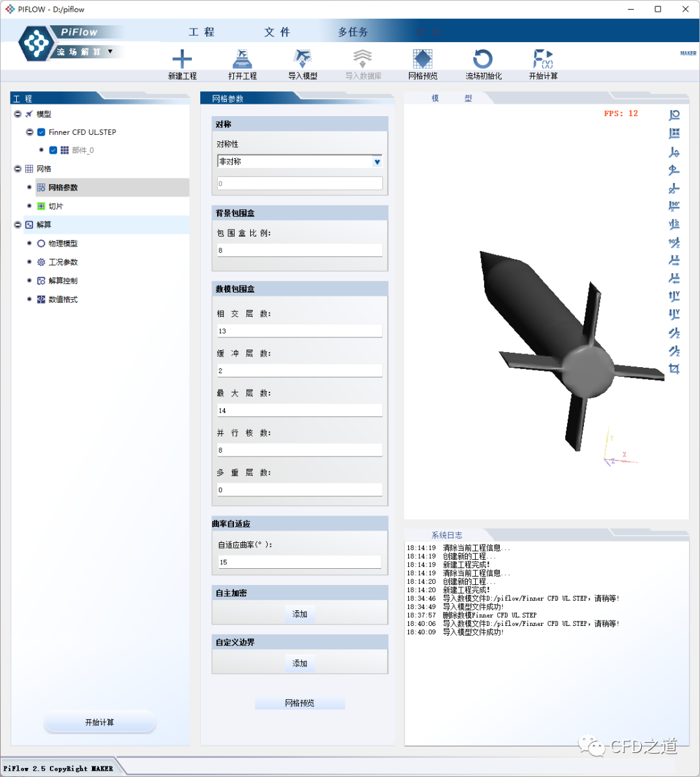Screen dimensions: 700x777
Task: Click the view down Y arrow icon
Action: pos(674,314)
